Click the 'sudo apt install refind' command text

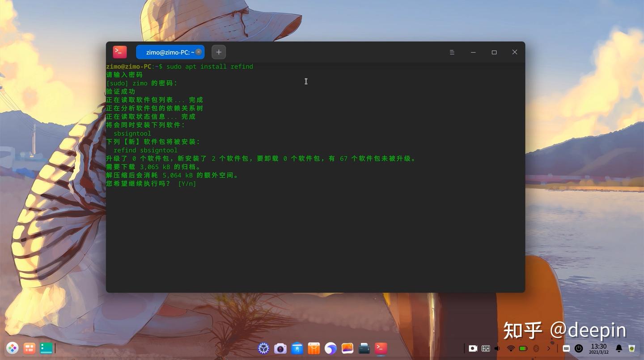click(x=210, y=67)
